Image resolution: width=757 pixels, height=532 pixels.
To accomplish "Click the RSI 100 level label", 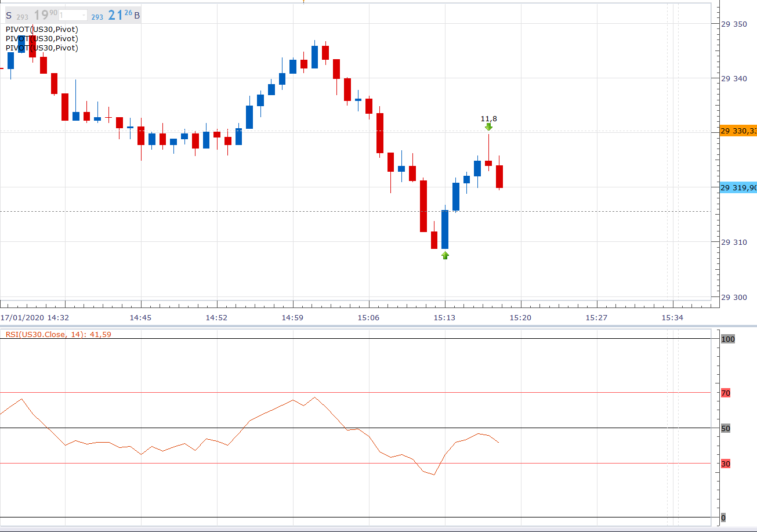I will pyautogui.click(x=727, y=339).
